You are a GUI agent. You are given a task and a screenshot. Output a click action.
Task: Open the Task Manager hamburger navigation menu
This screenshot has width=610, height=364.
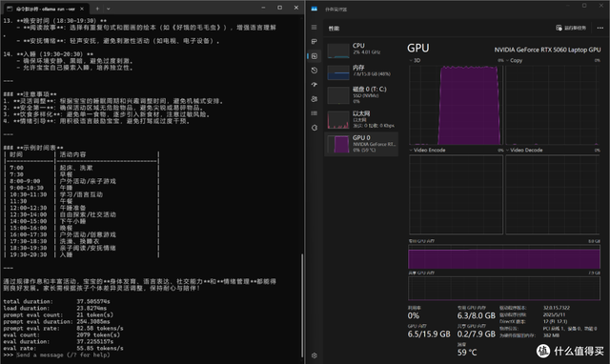314,28
